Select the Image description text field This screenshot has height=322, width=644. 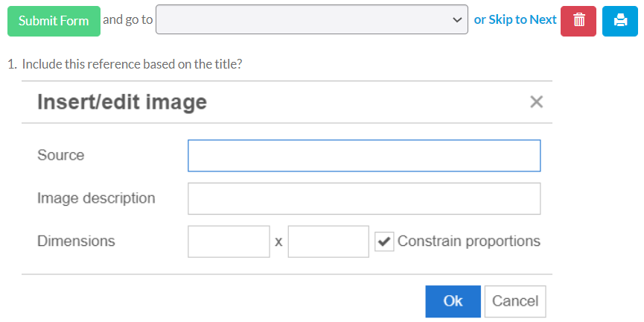click(x=364, y=198)
